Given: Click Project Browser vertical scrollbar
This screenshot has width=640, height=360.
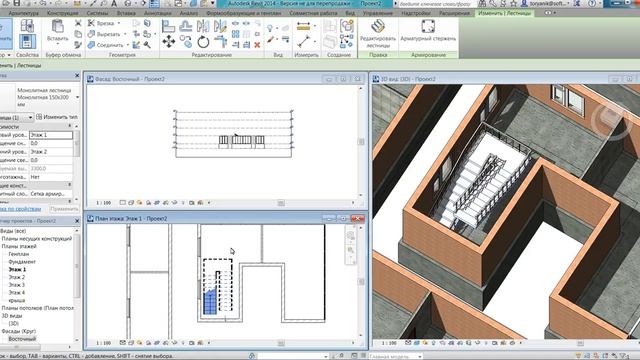Looking at the screenshot, I should 77,266.
